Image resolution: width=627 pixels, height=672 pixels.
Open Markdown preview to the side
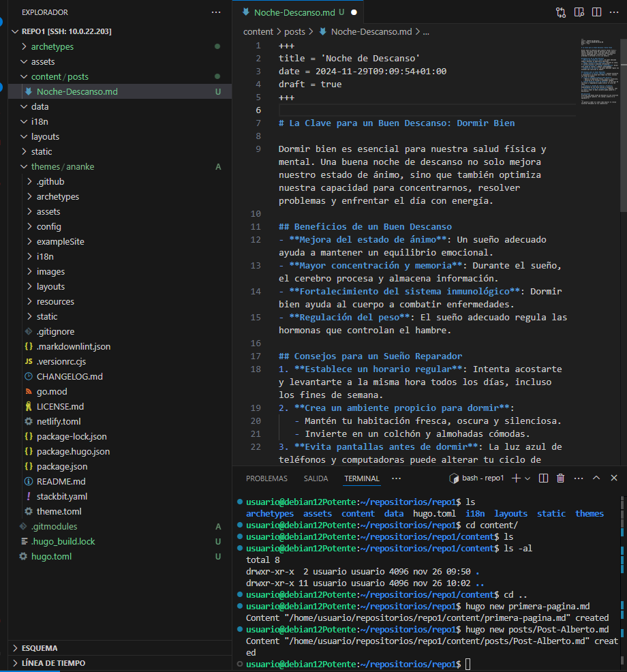coord(579,12)
